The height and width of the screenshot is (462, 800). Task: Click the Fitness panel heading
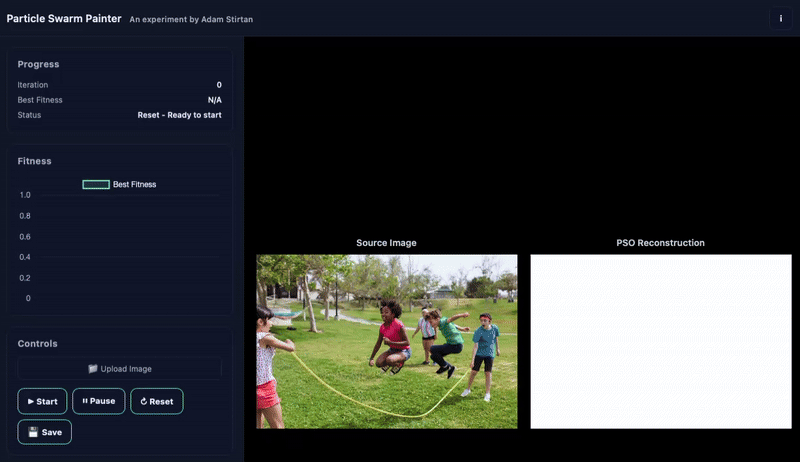point(34,161)
